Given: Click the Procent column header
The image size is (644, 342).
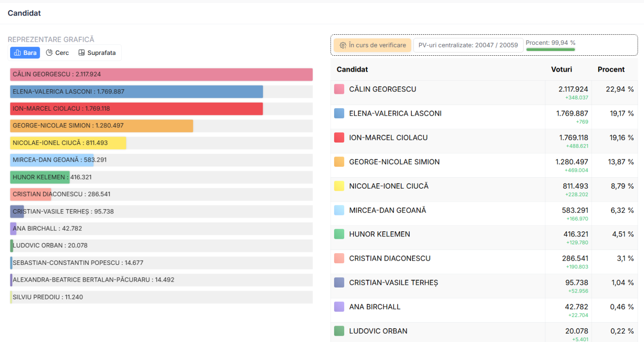Looking at the screenshot, I should [610, 70].
